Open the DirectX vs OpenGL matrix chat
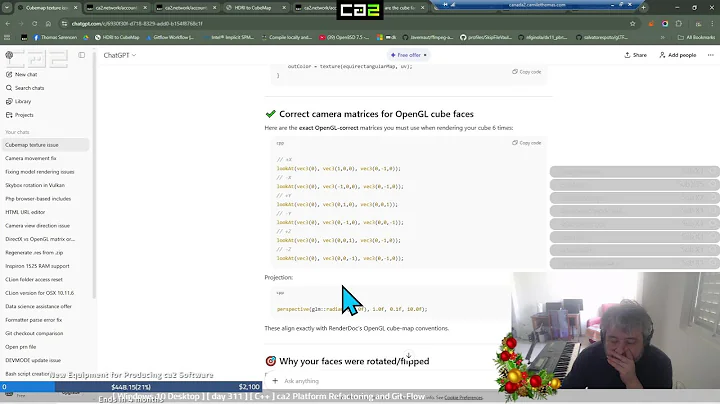This screenshot has height=404, width=720. click(45, 239)
